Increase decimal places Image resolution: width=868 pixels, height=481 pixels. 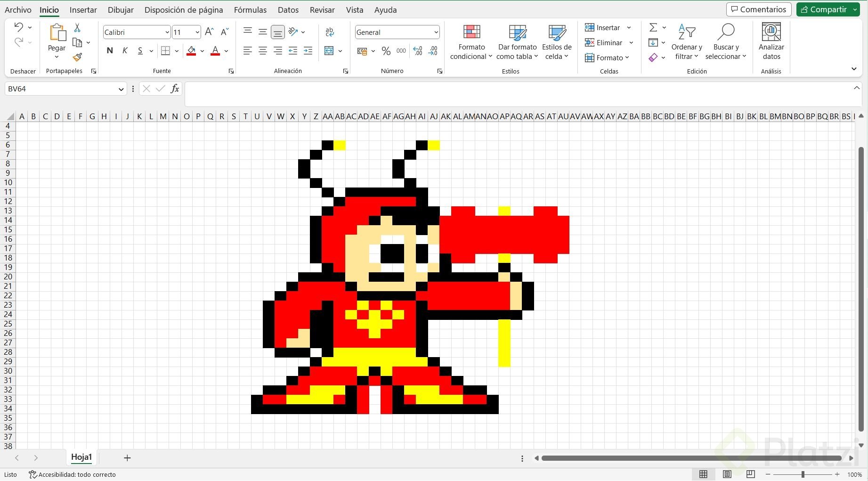click(418, 51)
